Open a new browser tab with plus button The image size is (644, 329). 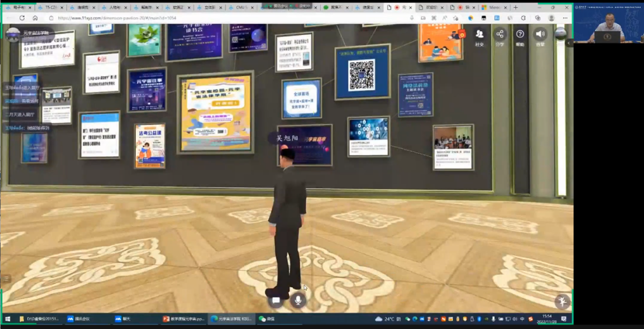click(x=516, y=8)
